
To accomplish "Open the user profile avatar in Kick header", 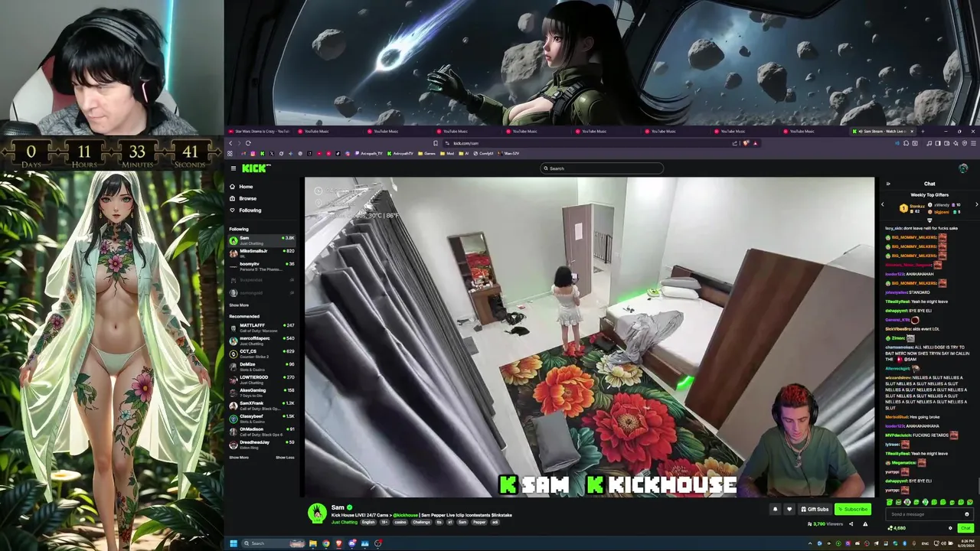I will 963,168.
